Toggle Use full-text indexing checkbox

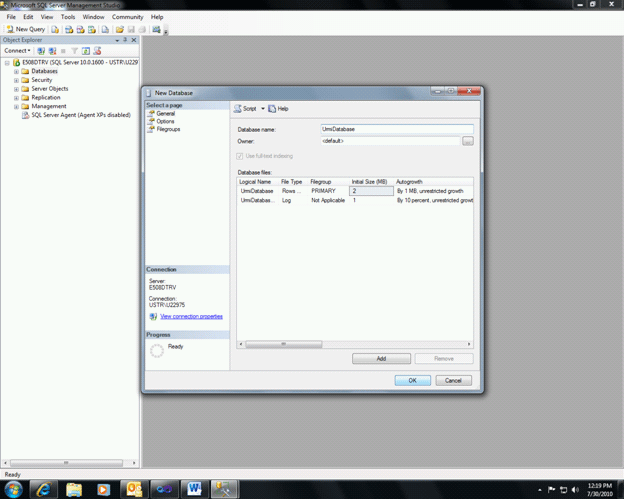point(240,156)
